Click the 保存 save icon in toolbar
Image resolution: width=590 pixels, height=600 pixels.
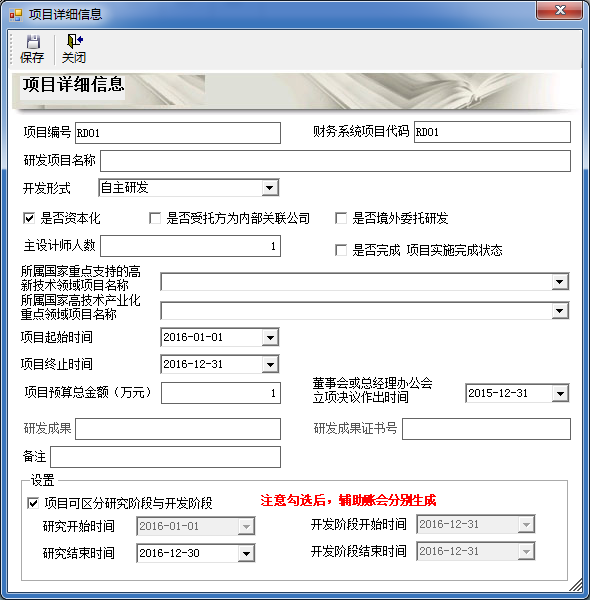(33, 42)
